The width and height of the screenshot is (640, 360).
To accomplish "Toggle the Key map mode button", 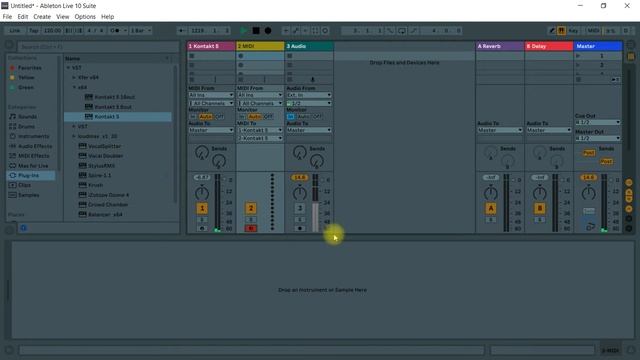I will click(x=574, y=31).
